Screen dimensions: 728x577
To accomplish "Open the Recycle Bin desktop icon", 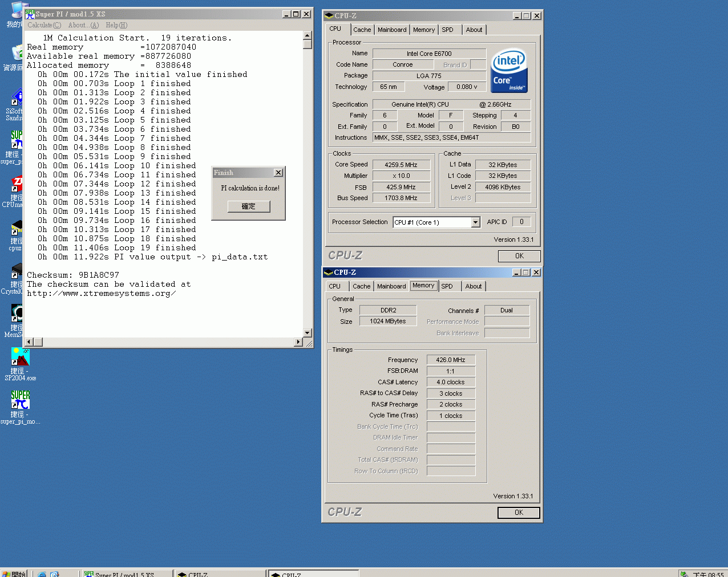I will [x=17, y=54].
